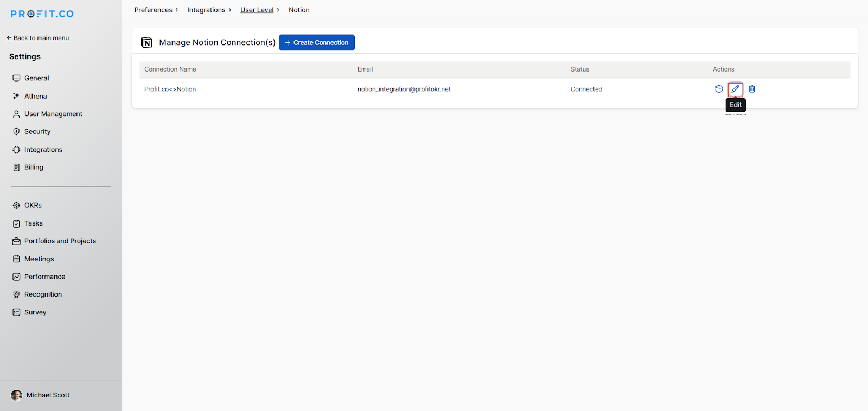Open General settings
Screen dimensions: 868x411
[37, 78]
